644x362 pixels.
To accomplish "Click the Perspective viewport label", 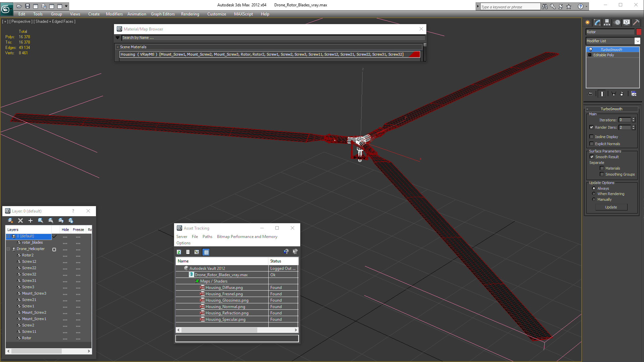I will [x=21, y=21].
